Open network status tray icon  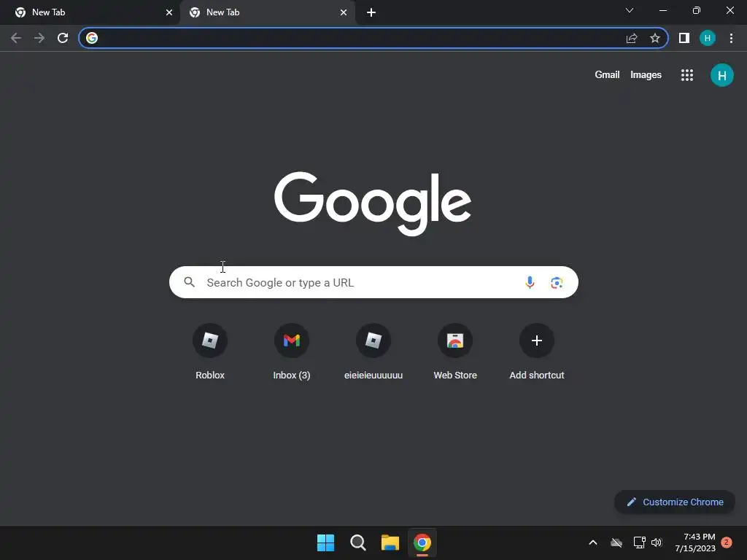pos(639,542)
